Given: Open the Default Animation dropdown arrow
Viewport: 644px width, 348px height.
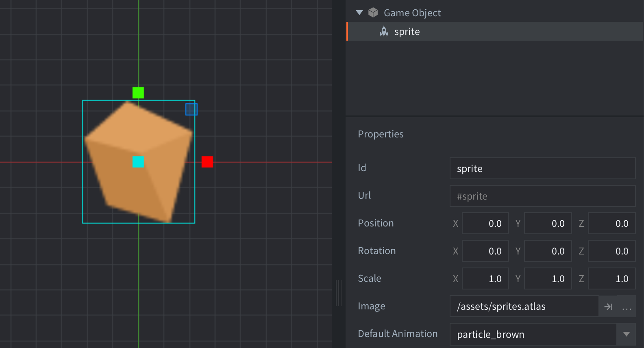Looking at the screenshot, I should point(626,334).
